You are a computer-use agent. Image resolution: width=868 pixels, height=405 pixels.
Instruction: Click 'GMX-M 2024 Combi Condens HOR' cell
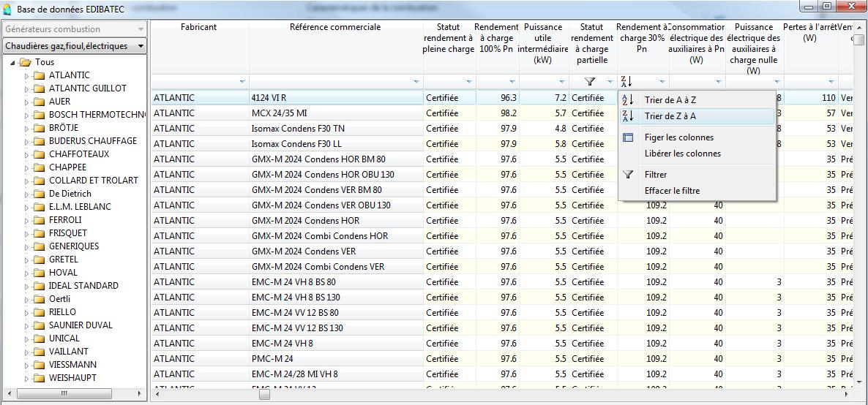click(x=336, y=236)
